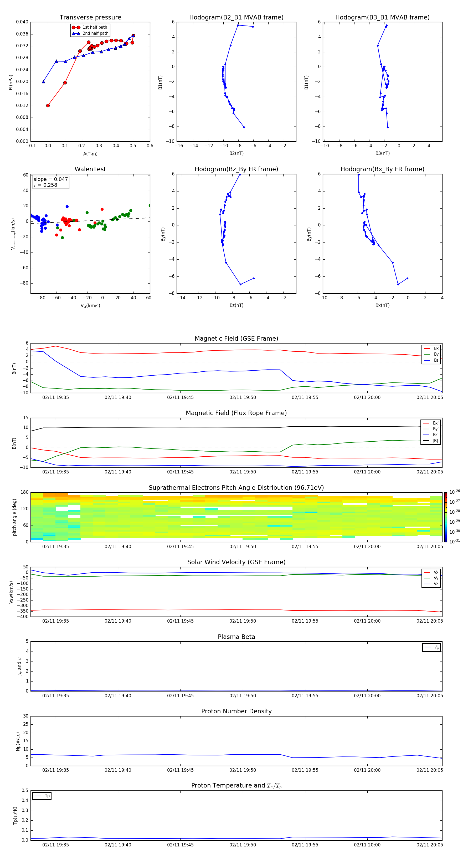Click the 'Magnetic Field (GSE Frame)' title

pyautogui.click(x=236, y=339)
